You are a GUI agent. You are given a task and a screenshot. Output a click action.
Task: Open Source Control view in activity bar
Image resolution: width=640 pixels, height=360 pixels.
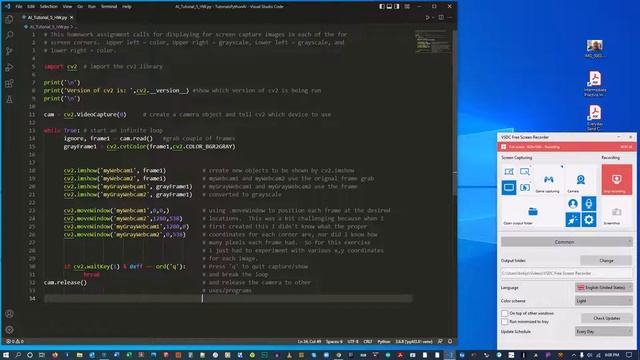[9, 51]
